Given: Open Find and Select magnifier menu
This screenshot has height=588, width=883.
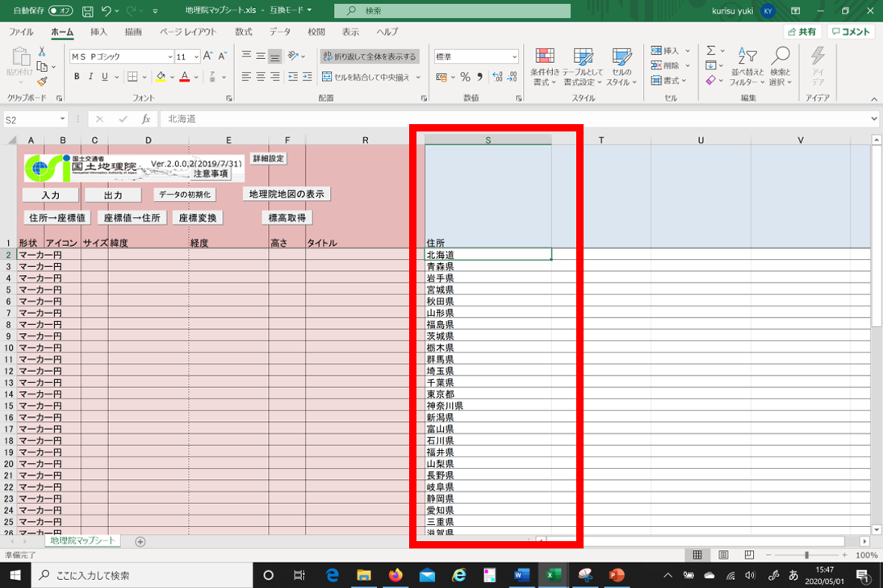Looking at the screenshot, I should coord(780,67).
